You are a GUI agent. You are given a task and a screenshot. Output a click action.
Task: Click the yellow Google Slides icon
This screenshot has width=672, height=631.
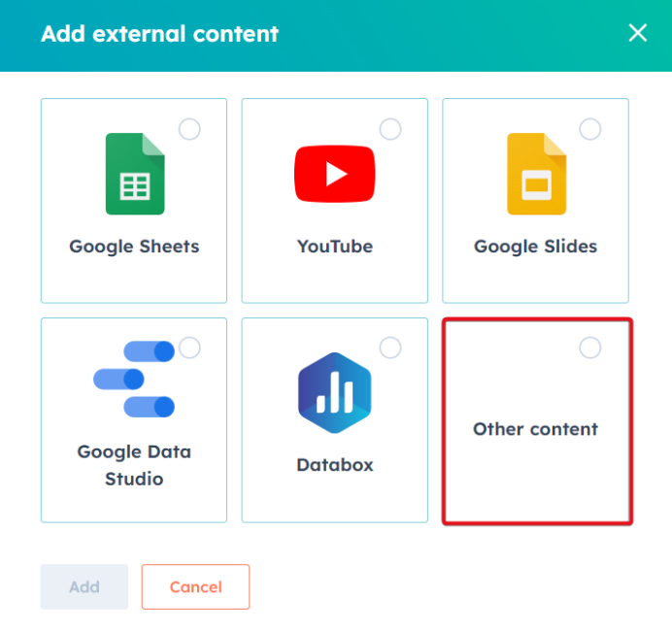[x=537, y=174]
